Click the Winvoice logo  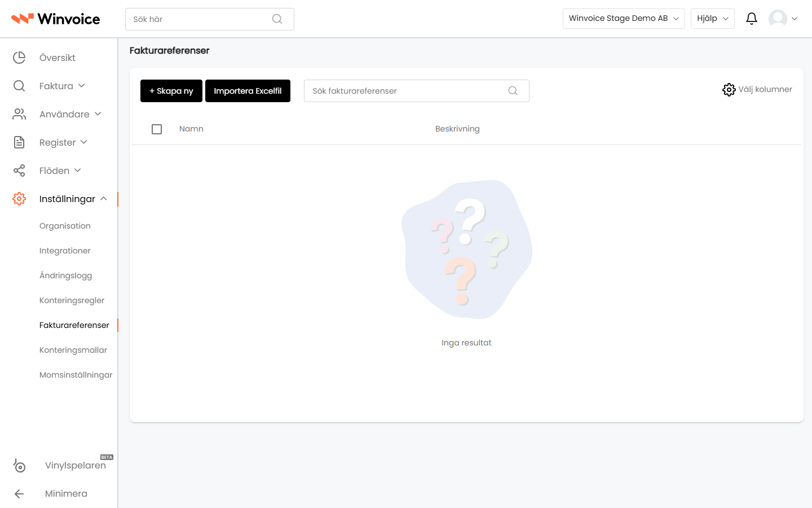(55, 19)
